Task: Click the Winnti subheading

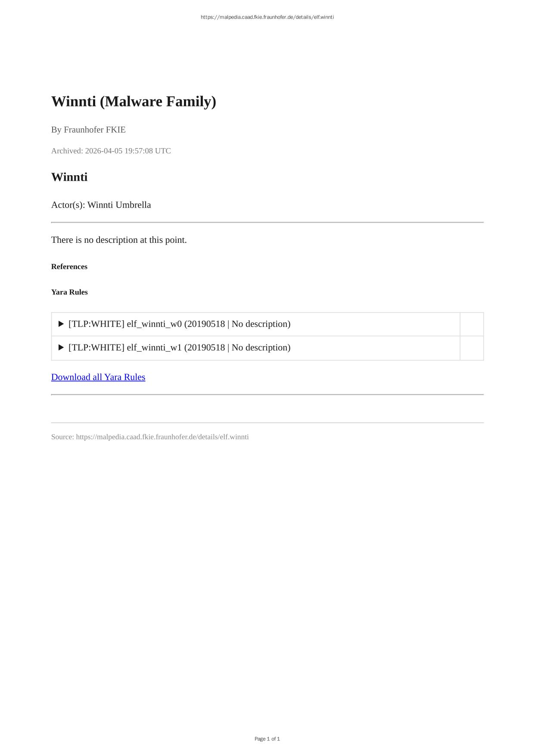Action: pos(69,177)
